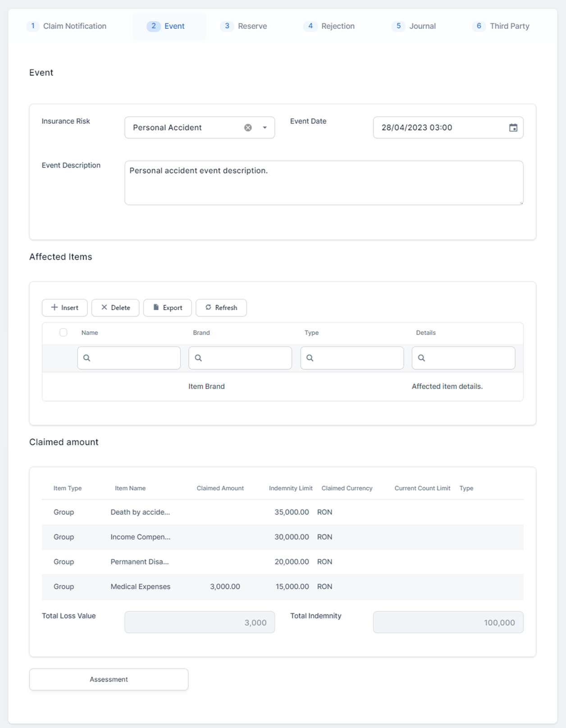This screenshot has height=728, width=566.
Task: Click the Name column search filter
Action: coord(129,358)
